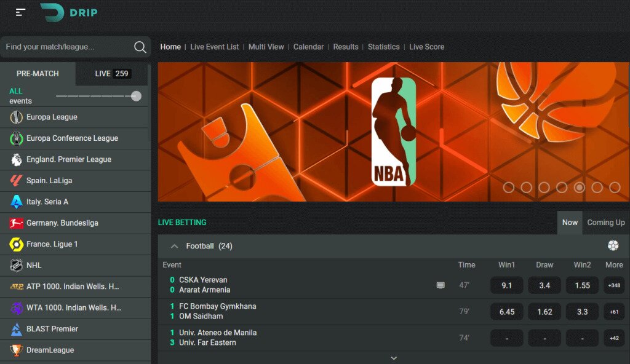Open the Calendar page

point(308,47)
